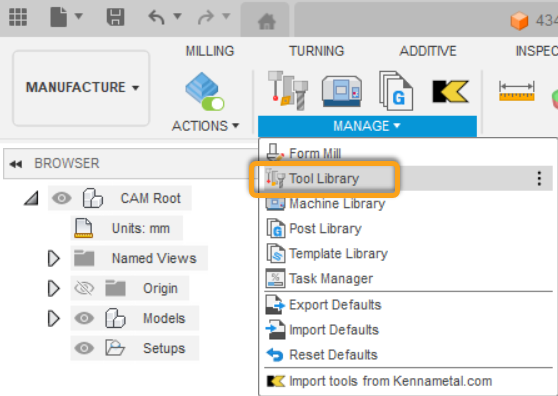Viewport: 558px width, 396px height.
Task: Select Setups in browser tree
Action: [164, 348]
